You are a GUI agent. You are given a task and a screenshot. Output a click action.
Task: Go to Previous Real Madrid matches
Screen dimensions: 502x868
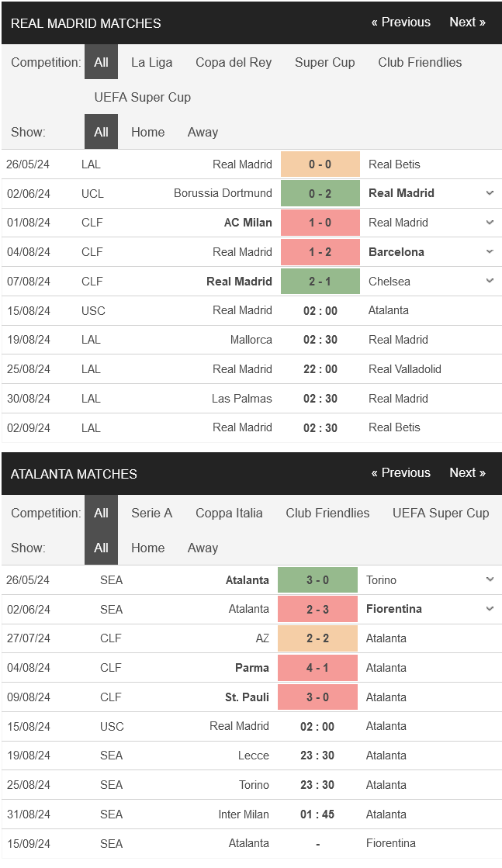[400, 22]
